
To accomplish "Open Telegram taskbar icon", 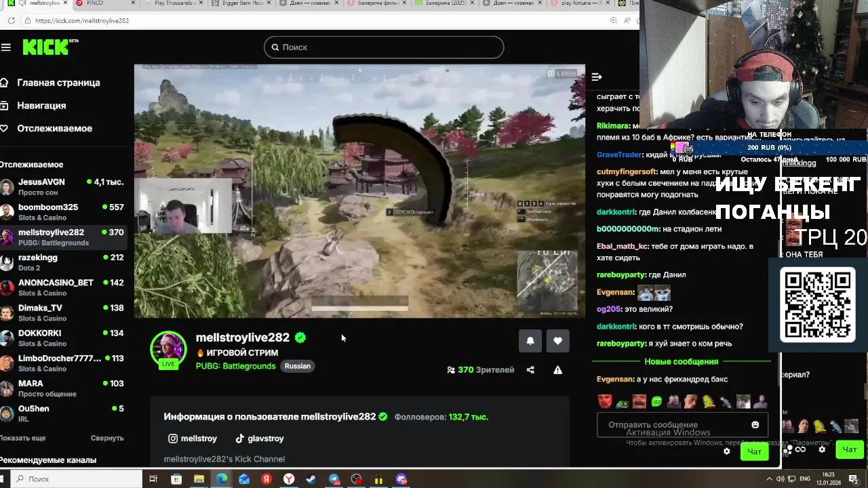I will pyautogui.click(x=334, y=479).
